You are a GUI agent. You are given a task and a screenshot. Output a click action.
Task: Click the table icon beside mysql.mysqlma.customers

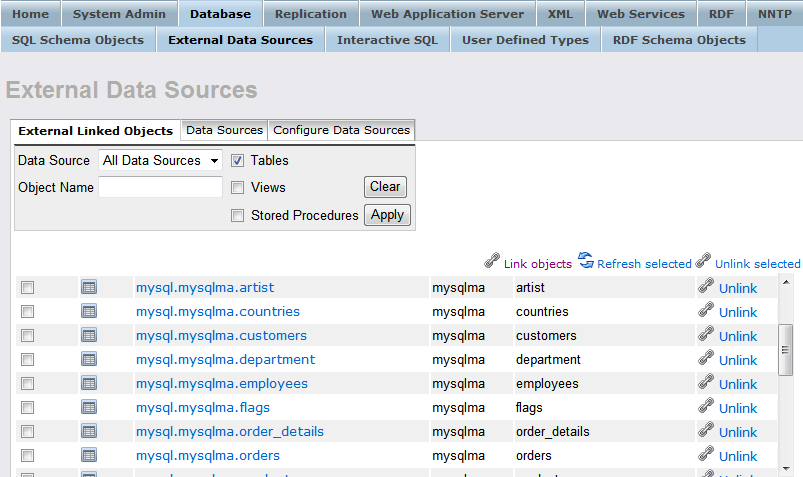click(89, 336)
